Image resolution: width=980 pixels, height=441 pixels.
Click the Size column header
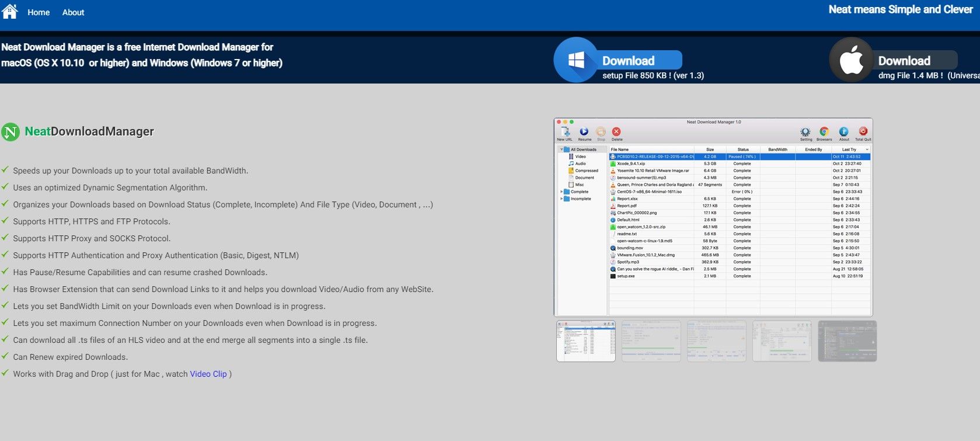coord(710,150)
